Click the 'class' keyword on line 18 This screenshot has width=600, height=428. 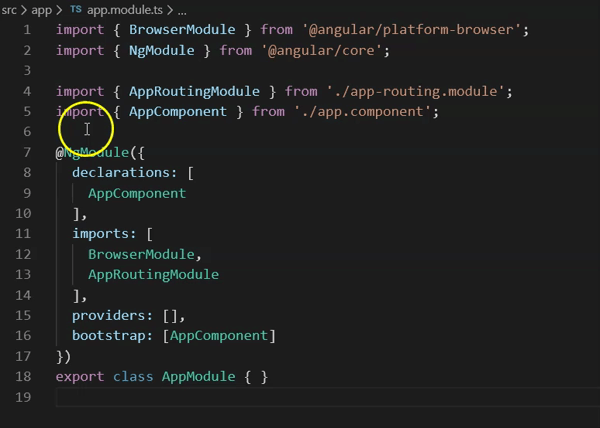pos(133,377)
